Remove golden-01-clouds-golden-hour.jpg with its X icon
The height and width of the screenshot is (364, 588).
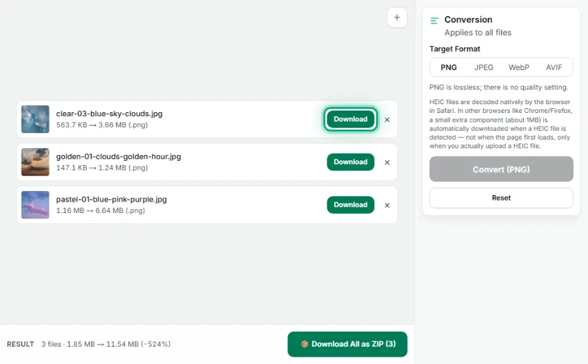(387, 162)
